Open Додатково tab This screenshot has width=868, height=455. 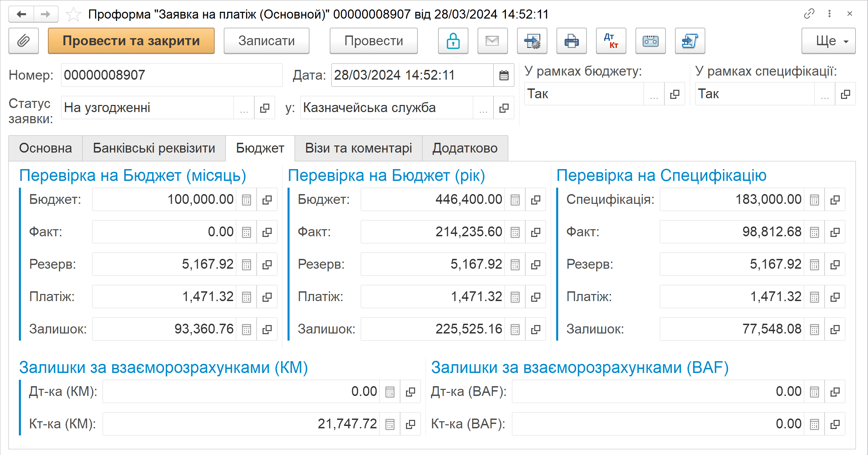[x=465, y=148]
